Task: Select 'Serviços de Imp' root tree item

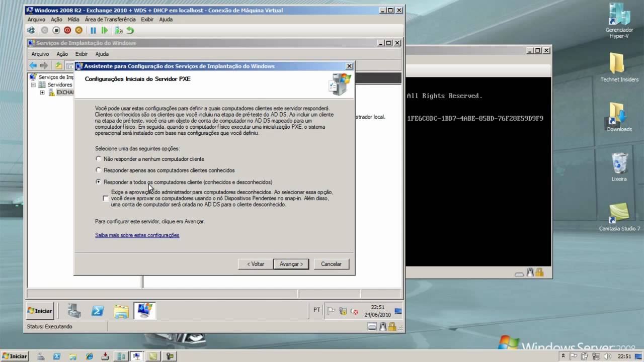Action: pos(52,77)
